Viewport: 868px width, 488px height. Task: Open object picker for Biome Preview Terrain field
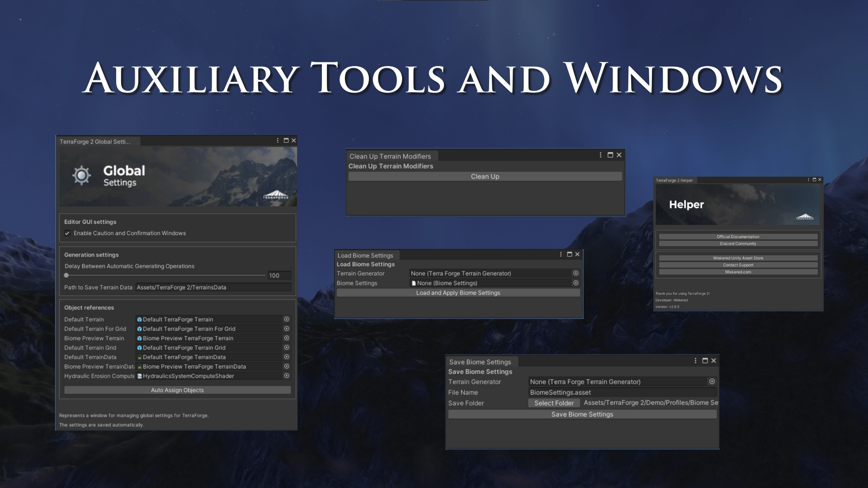(x=287, y=338)
